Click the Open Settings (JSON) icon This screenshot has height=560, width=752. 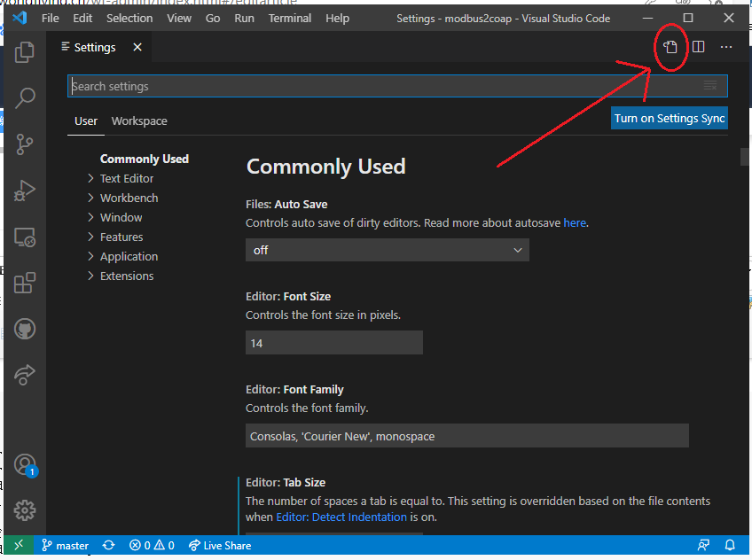[670, 47]
